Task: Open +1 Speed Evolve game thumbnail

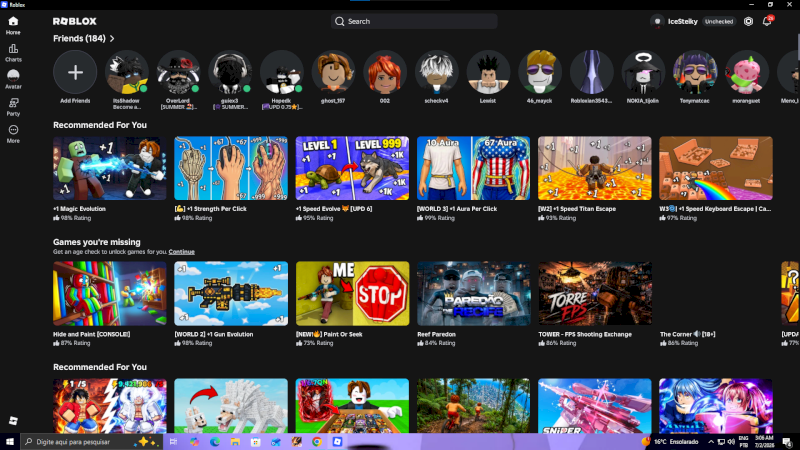Action: coord(352,168)
